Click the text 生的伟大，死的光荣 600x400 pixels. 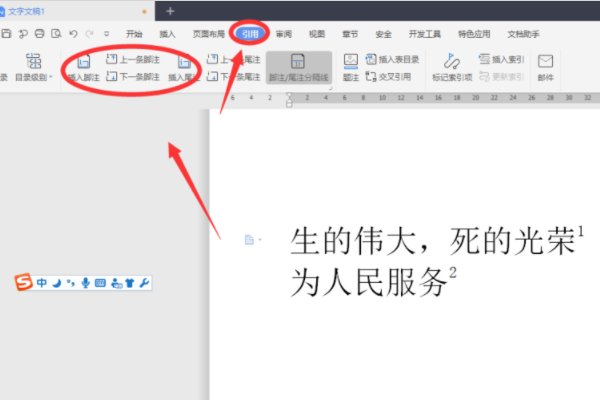[433, 241]
